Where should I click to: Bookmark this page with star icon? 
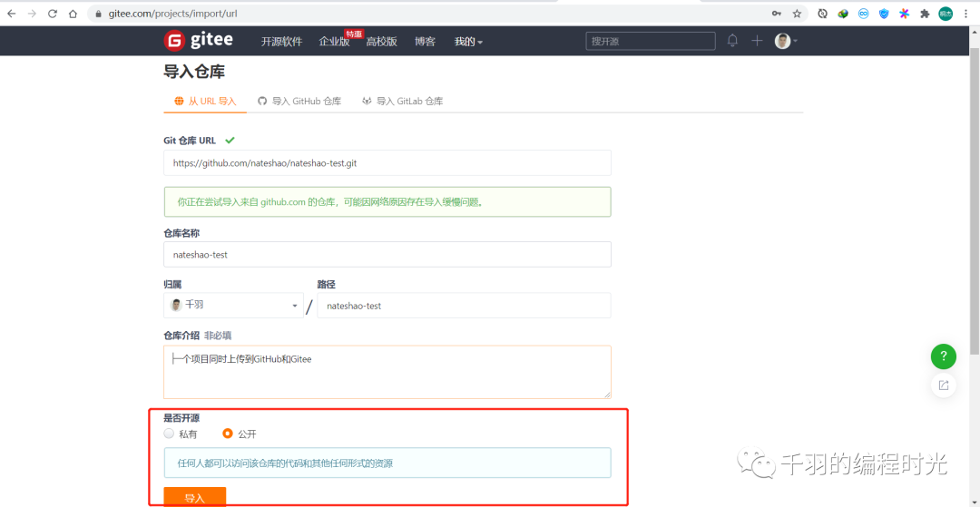tap(797, 13)
